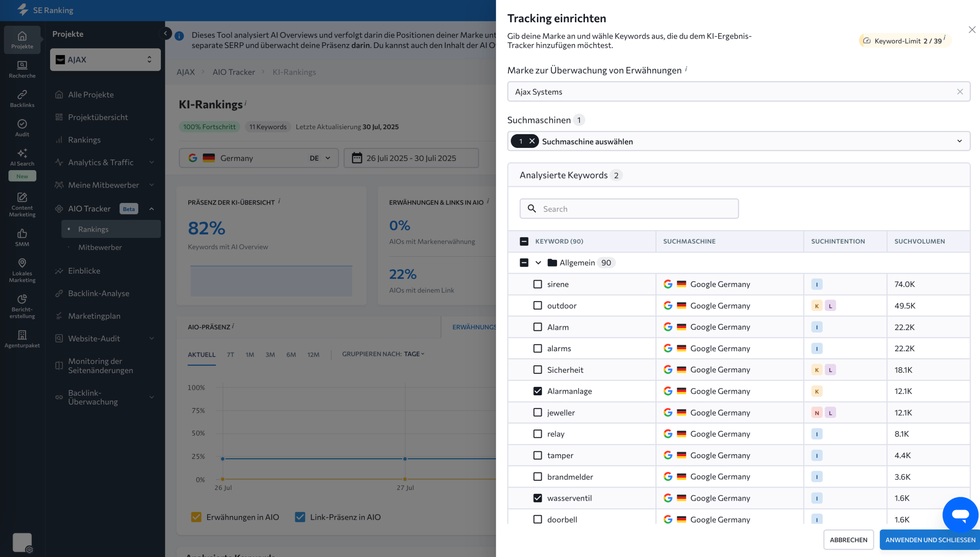The height and width of the screenshot is (557, 980).
Task: Remove the selected search engine chip
Action: coord(532,141)
